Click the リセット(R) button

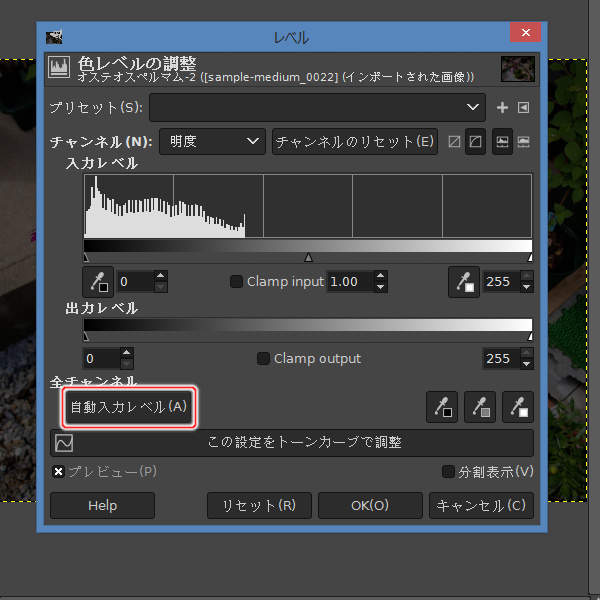tap(259, 505)
